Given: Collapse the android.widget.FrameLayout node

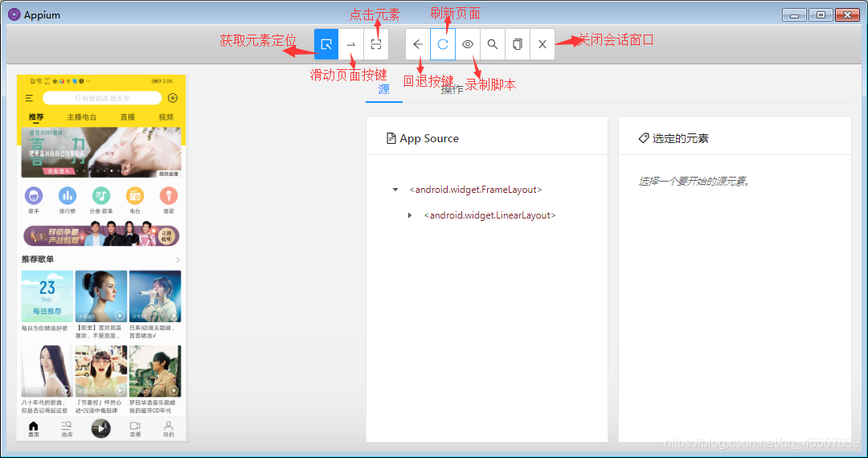Looking at the screenshot, I should point(395,190).
